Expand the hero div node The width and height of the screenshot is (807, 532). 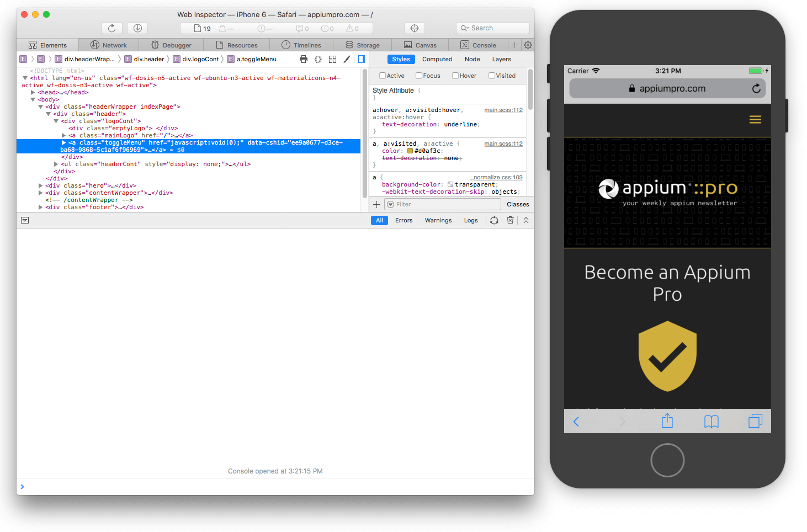[x=40, y=185]
